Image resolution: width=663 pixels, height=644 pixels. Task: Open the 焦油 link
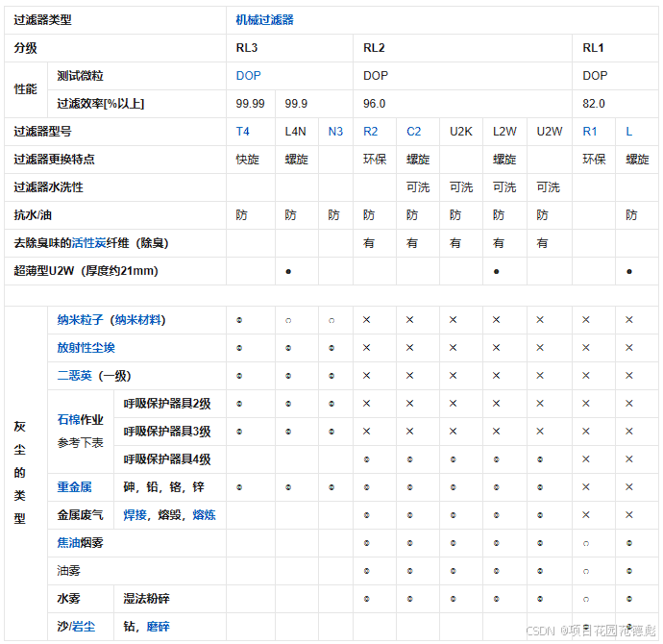[68, 543]
